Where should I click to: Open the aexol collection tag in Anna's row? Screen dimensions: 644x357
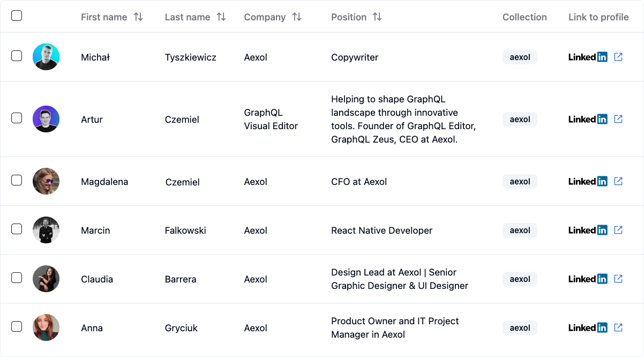click(x=520, y=328)
